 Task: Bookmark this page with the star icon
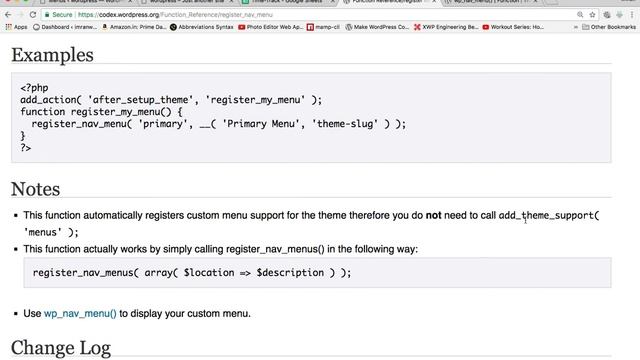point(592,15)
